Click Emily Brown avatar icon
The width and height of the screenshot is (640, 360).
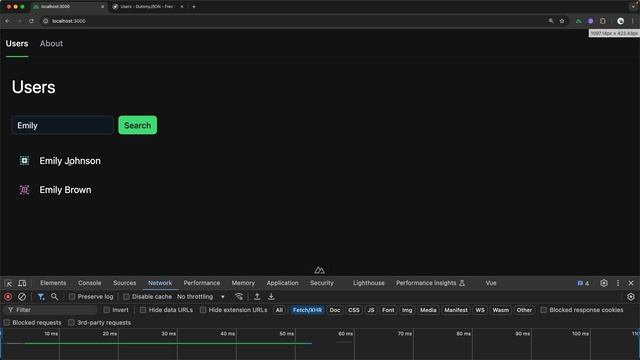(x=24, y=190)
